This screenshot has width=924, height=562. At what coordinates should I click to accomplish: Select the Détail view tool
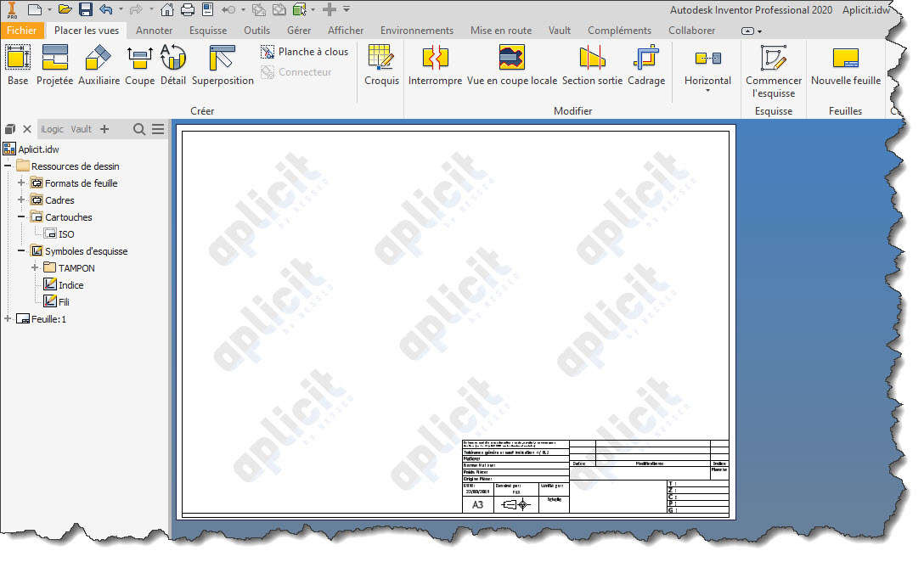tap(173, 65)
